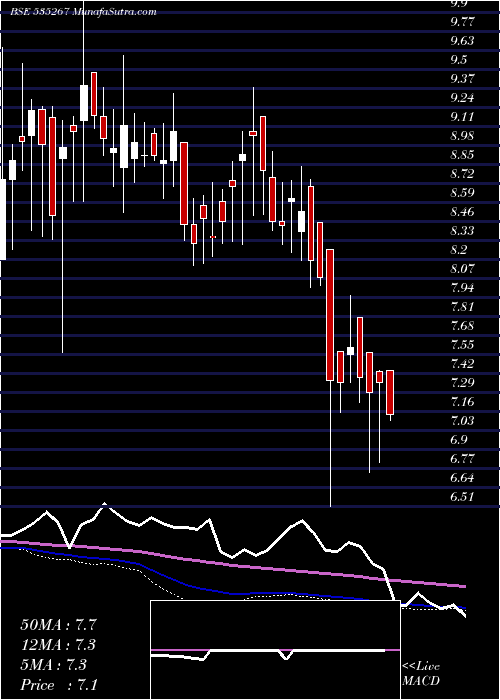Image resolution: width=500 pixels, height=700 pixels.
Task: Click the 9.77 price axis label
Action: pos(462,22)
